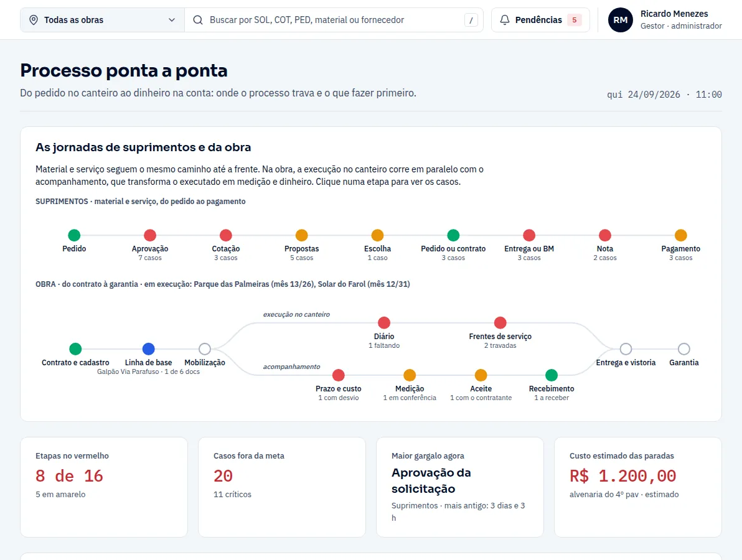This screenshot has width=742, height=560.
Task: Select the orange Medição stage node
Action: pos(410,375)
